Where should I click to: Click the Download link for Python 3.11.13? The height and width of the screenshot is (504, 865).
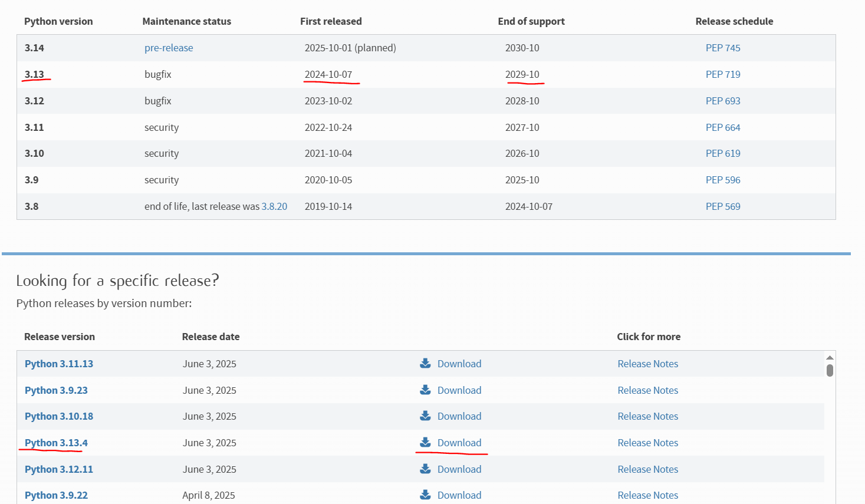coord(459,364)
